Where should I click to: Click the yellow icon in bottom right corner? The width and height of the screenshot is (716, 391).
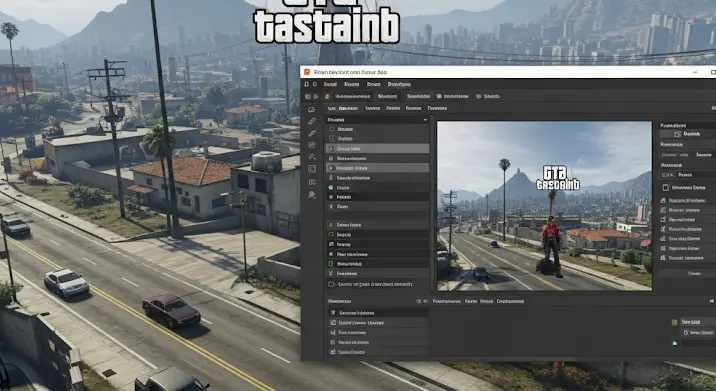click(674, 322)
